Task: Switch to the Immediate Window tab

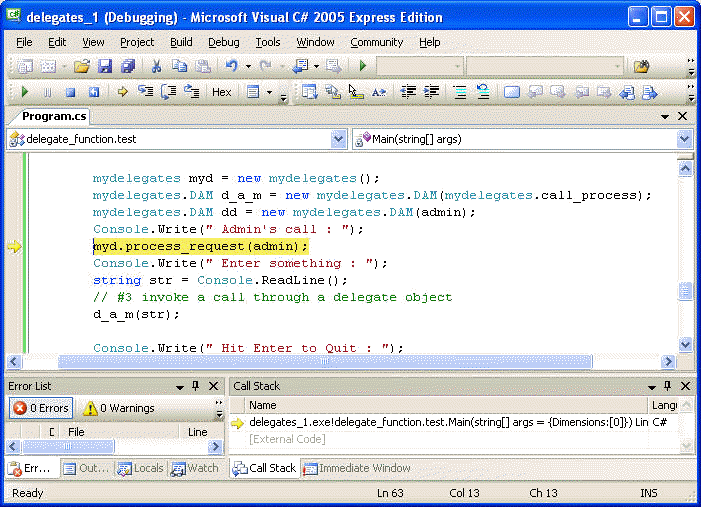Action: coord(356,468)
